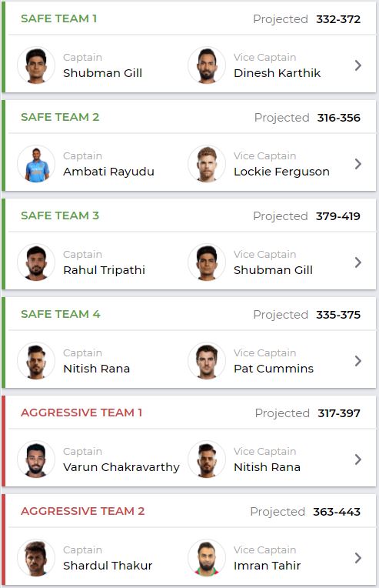
Task: Click Nitish Rana name in Safe Team 4
Action: coord(97,369)
